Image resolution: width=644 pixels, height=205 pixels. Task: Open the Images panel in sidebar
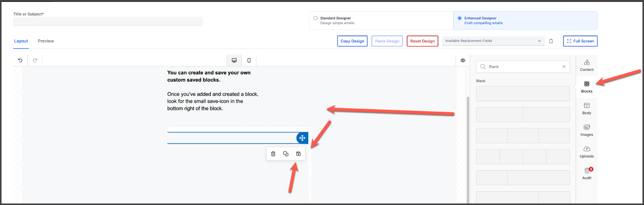click(x=586, y=130)
